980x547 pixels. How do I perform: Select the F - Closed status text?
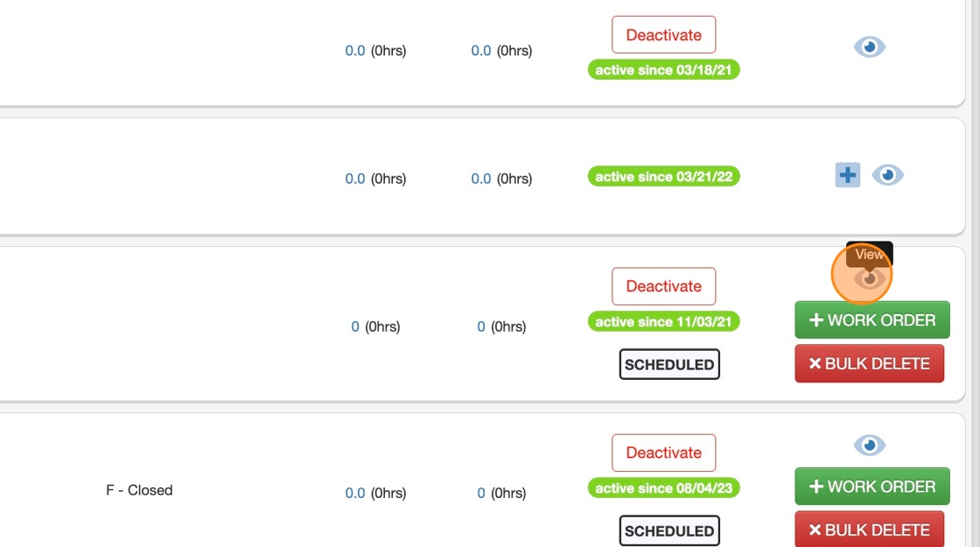pyautogui.click(x=139, y=490)
